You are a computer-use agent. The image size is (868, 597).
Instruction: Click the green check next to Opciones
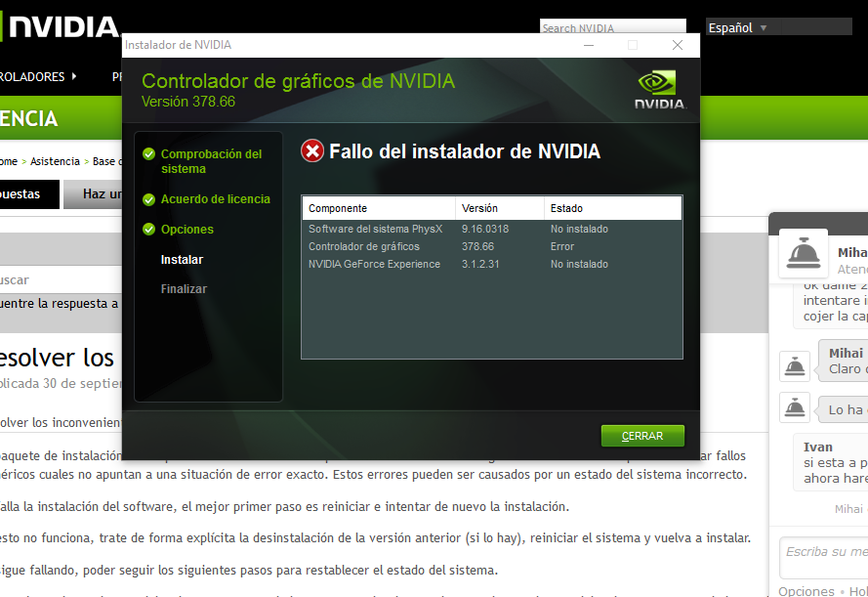(x=149, y=230)
